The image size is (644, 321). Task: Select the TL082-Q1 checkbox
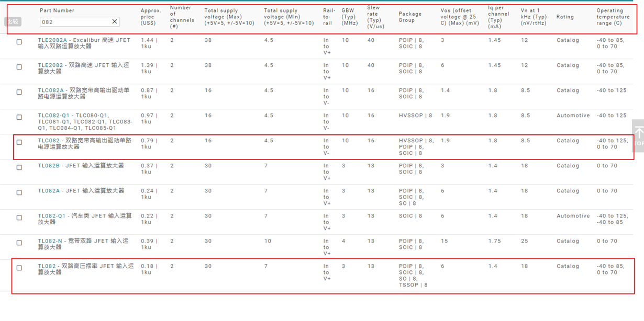(19, 217)
